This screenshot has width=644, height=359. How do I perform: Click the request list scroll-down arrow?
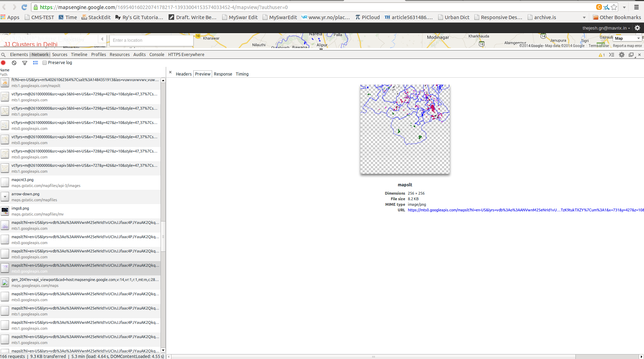(163, 350)
